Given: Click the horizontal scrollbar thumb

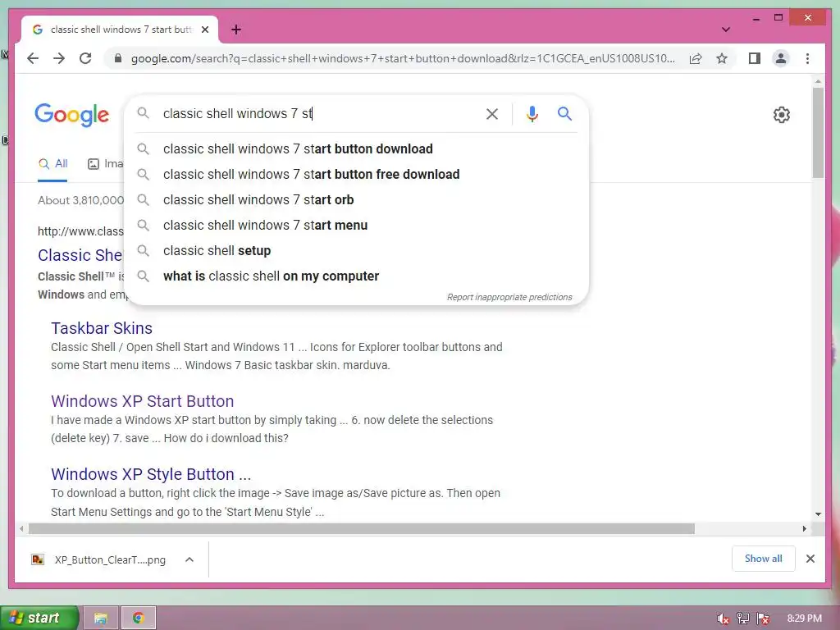Looking at the screenshot, I should click(362, 529).
